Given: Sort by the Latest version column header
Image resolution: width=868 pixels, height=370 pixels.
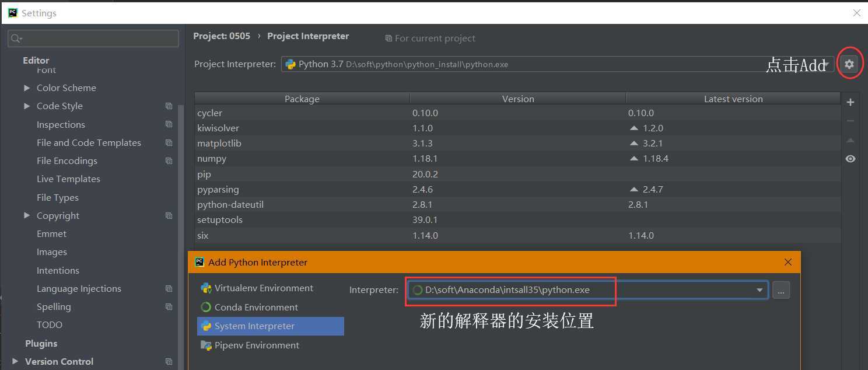Looking at the screenshot, I should [x=733, y=99].
